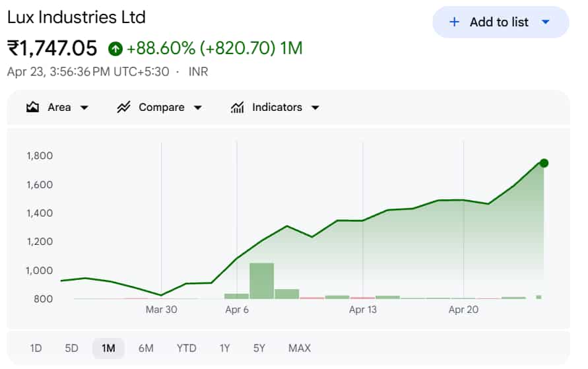
Task: Expand the Area chart type dropdown arrow
Action: coord(84,108)
